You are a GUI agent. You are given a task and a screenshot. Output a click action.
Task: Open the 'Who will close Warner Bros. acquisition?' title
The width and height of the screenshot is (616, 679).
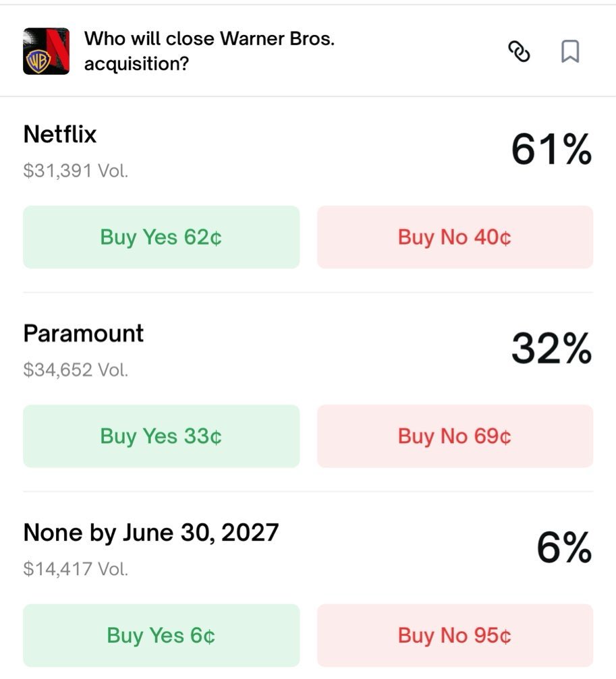(x=209, y=51)
